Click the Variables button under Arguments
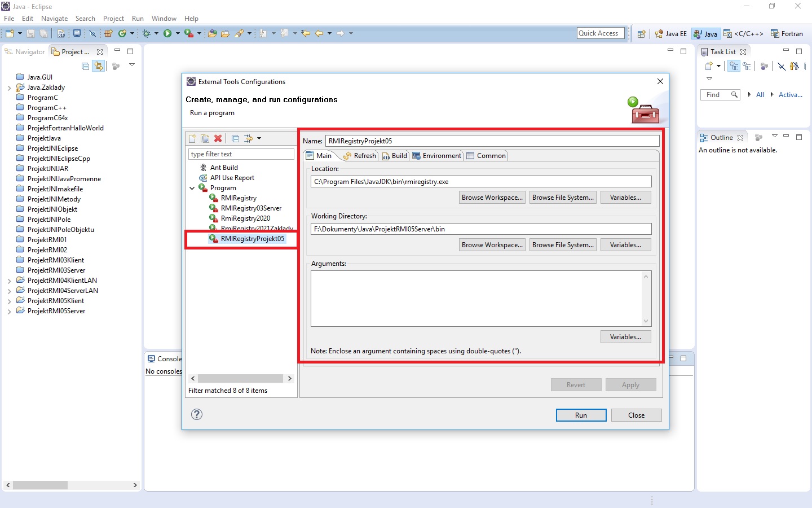The height and width of the screenshot is (508, 812). pos(625,337)
